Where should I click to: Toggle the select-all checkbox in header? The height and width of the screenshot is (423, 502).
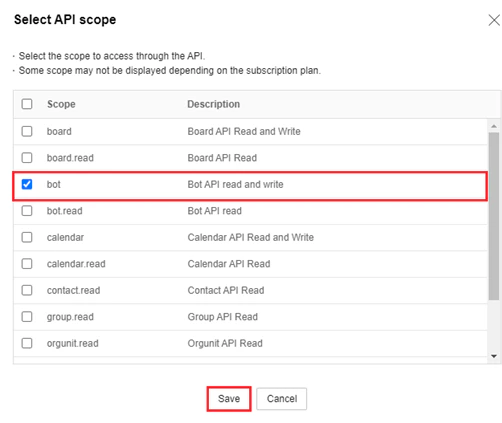pos(27,104)
